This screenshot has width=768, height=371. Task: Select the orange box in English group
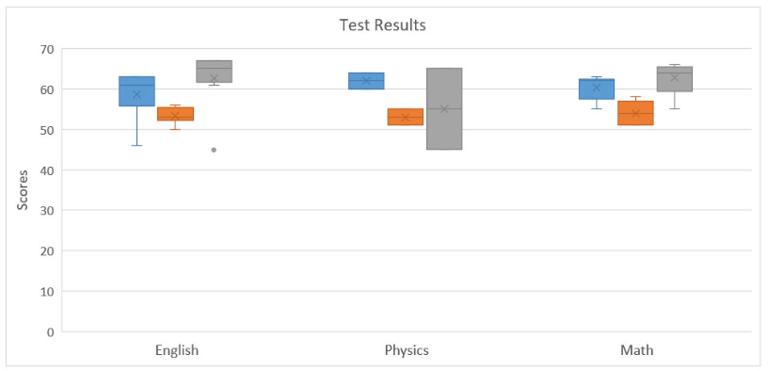click(x=175, y=114)
